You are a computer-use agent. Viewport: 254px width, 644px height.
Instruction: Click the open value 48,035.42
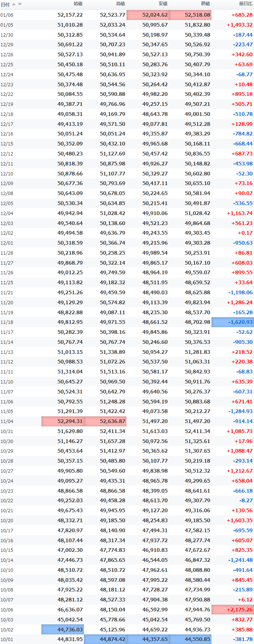coord(70,580)
